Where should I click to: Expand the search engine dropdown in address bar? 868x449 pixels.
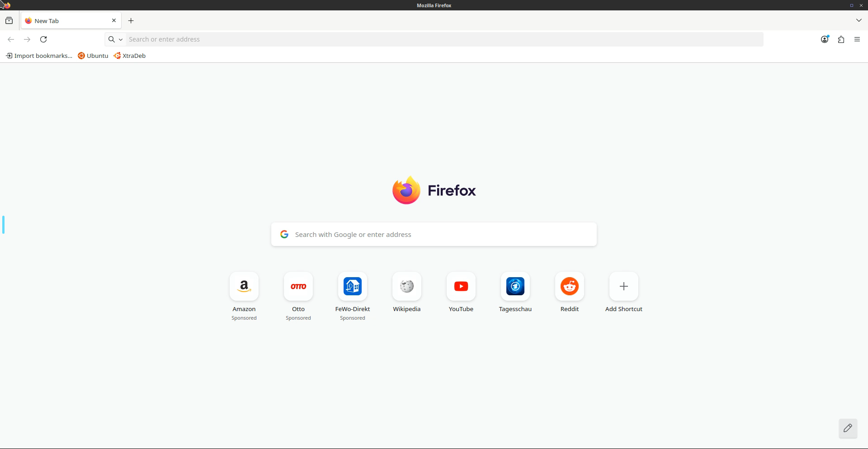[x=115, y=39]
